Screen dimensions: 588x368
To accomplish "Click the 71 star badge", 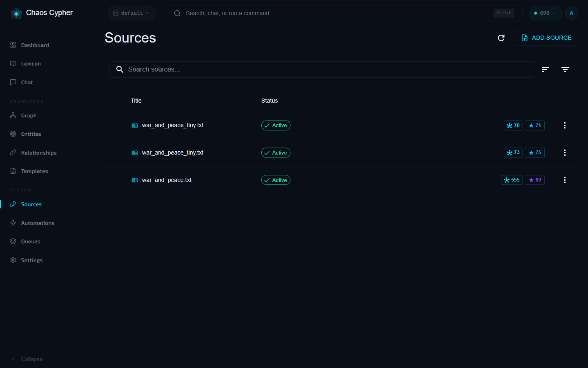I will tap(535, 126).
